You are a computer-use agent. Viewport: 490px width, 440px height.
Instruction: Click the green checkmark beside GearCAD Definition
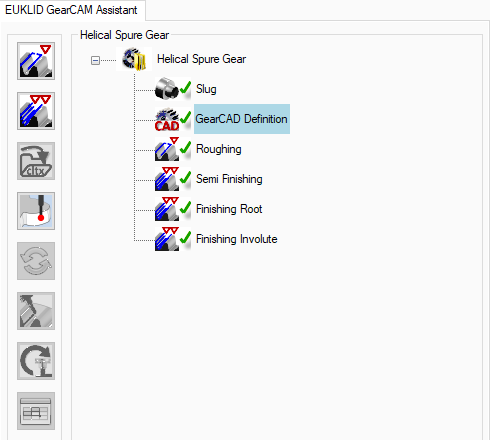[x=185, y=118]
